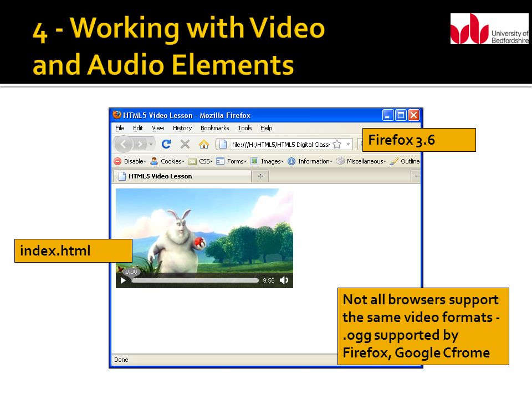Open the CSS dropdown menu
Screen dimensions: 532x399
tap(201, 161)
